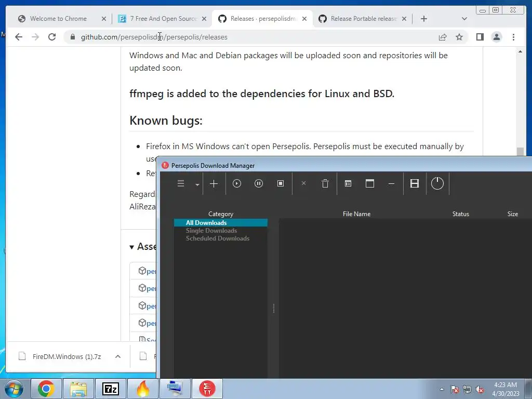Toggle Chrome side panel icon

coord(480,37)
